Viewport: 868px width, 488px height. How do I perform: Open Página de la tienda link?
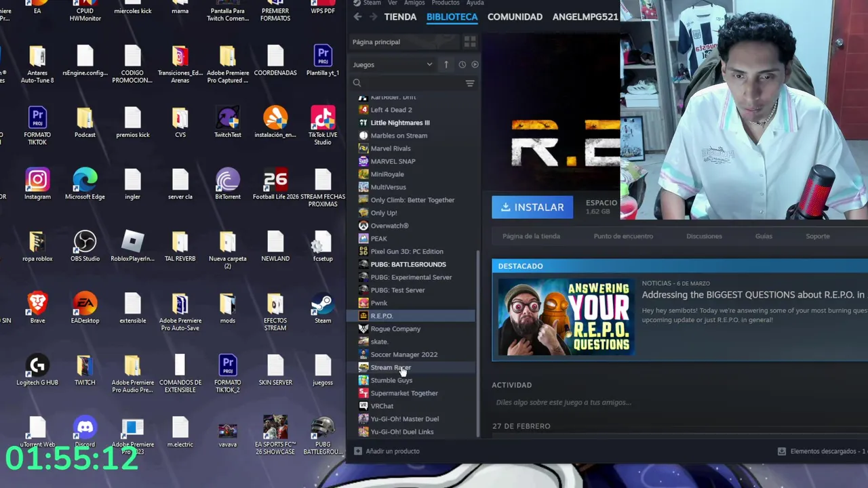point(531,237)
